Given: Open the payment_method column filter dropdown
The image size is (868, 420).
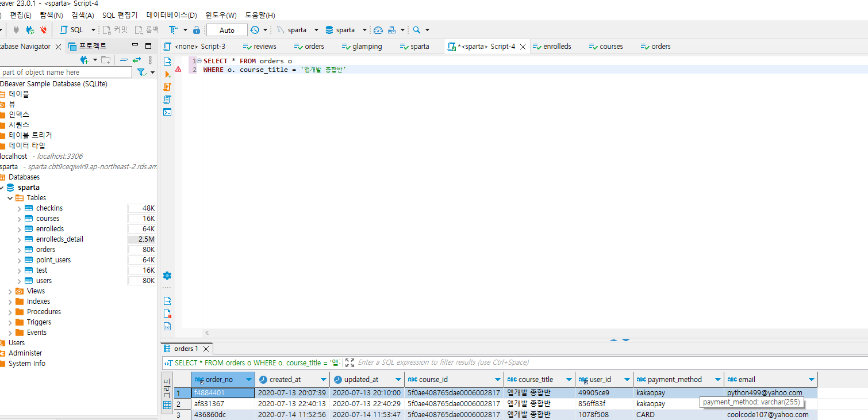Looking at the screenshot, I should click(717, 380).
